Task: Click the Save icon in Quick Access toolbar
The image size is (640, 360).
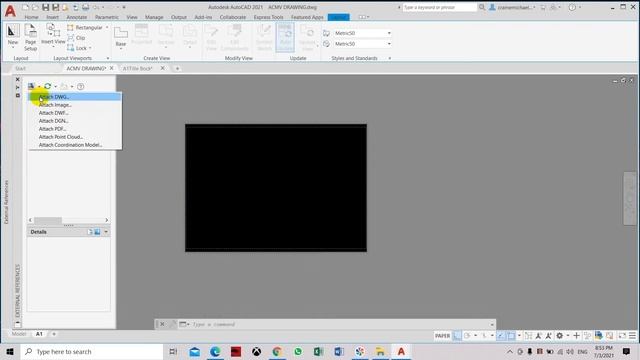Action: pos(45,7)
